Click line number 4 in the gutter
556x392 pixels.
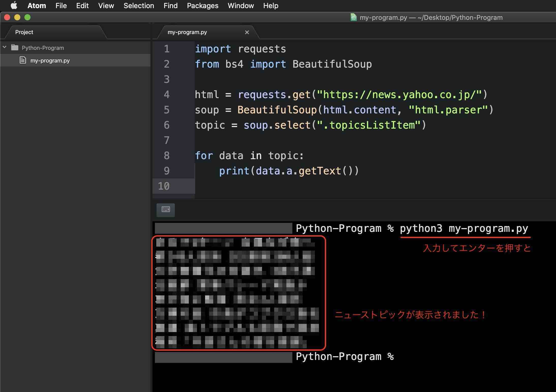[x=167, y=95]
